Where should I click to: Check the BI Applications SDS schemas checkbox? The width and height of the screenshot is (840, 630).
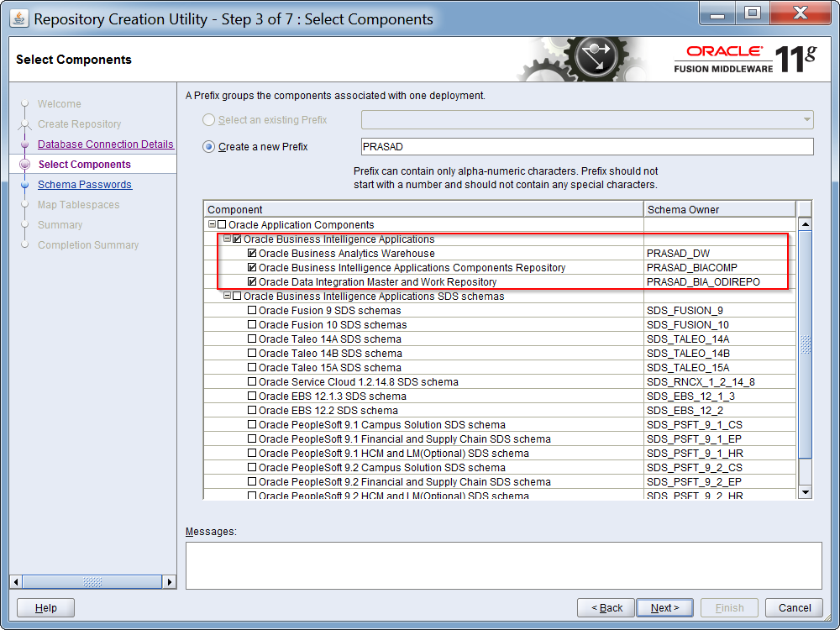tap(237, 296)
